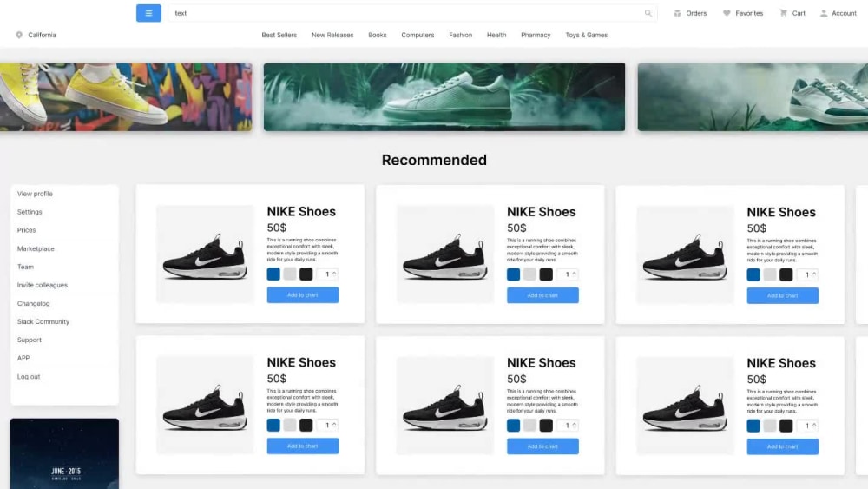Image resolution: width=868 pixels, height=489 pixels.
Task: Click View profile in the sidebar
Action: [x=35, y=194]
